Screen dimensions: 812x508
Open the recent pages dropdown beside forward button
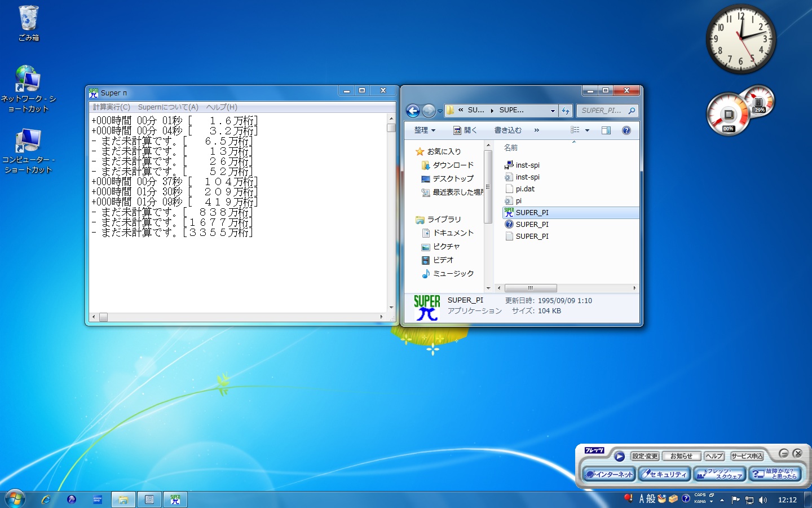(440, 111)
